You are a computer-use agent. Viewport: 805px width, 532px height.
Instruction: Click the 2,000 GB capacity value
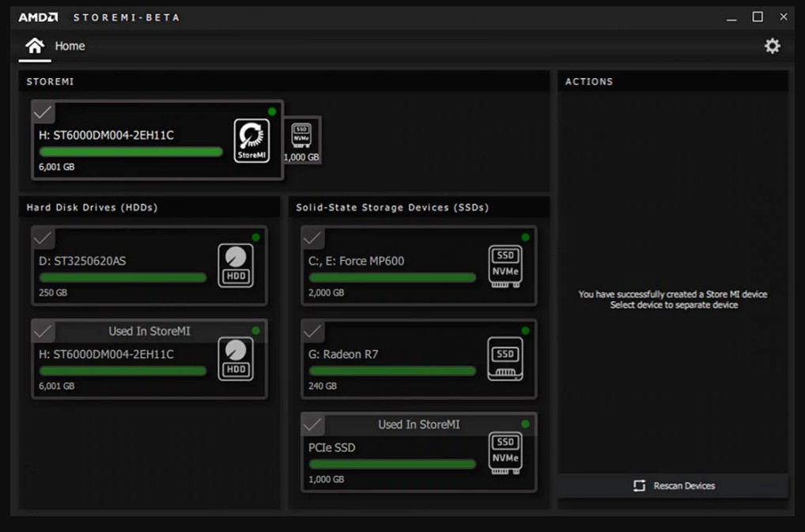326,292
